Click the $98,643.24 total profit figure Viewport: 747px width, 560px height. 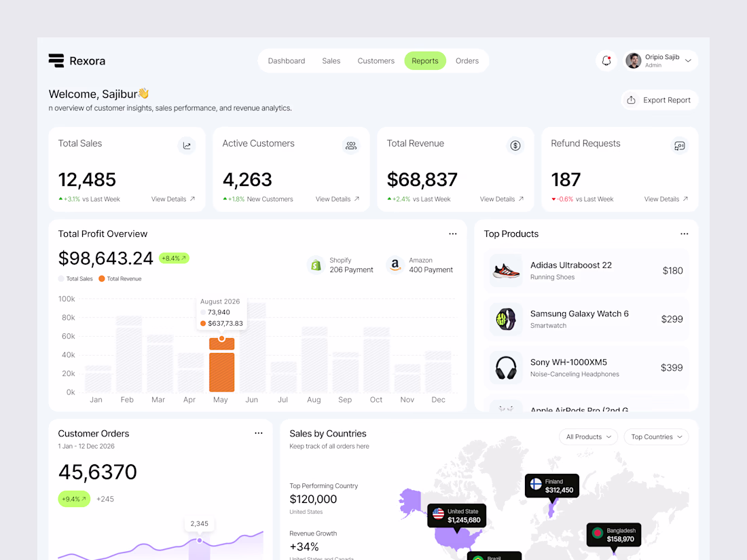point(105,258)
